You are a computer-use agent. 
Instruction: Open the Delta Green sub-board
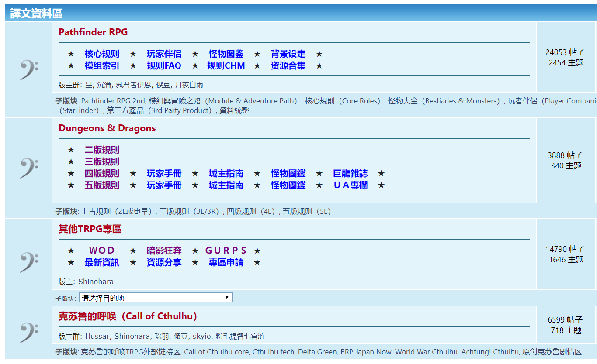318,352
